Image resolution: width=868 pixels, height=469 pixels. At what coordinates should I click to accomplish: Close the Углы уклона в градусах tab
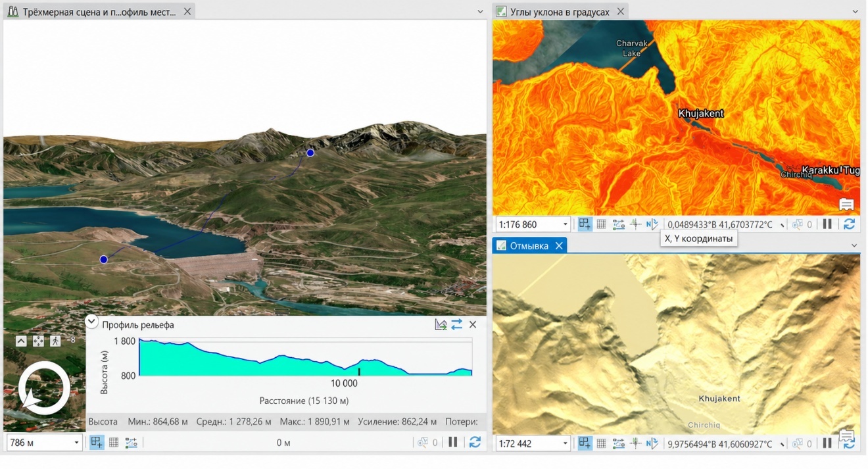(620, 12)
